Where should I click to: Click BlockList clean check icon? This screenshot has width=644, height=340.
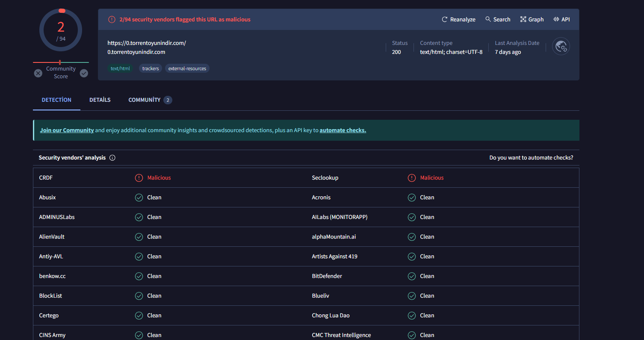[x=139, y=296]
